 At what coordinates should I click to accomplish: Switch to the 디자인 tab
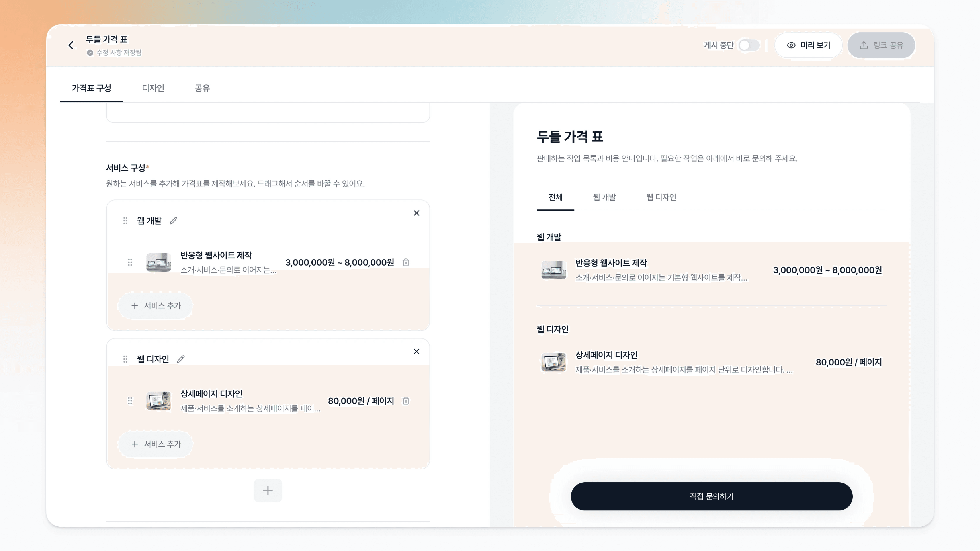(x=153, y=88)
